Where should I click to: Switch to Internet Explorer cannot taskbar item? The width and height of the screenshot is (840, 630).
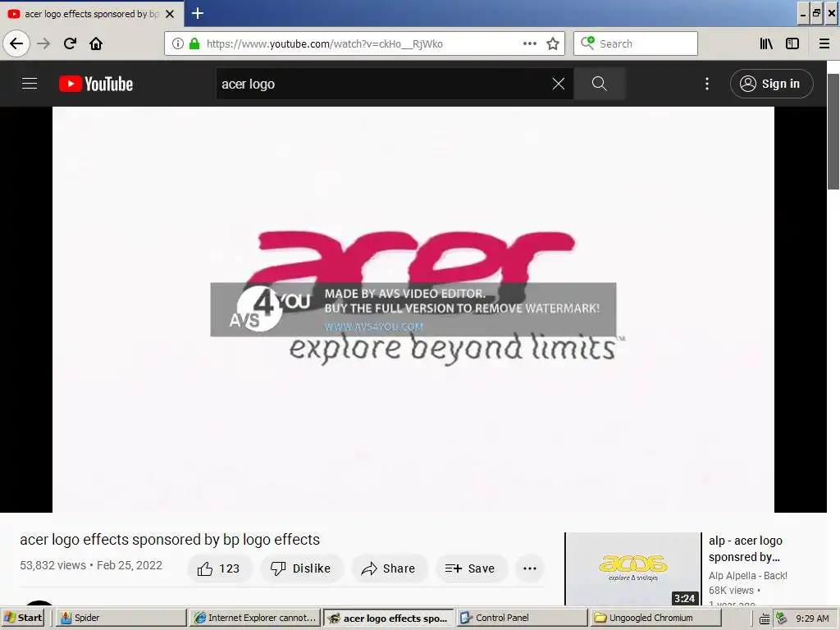point(256,618)
